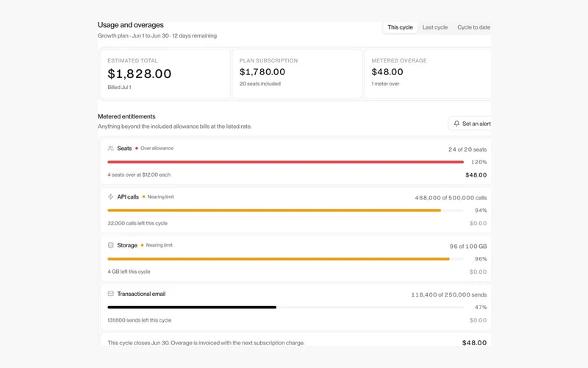The image size is (588, 368).
Task: Click '4 GB left this cycle'
Action: click(x=129, y=272)
